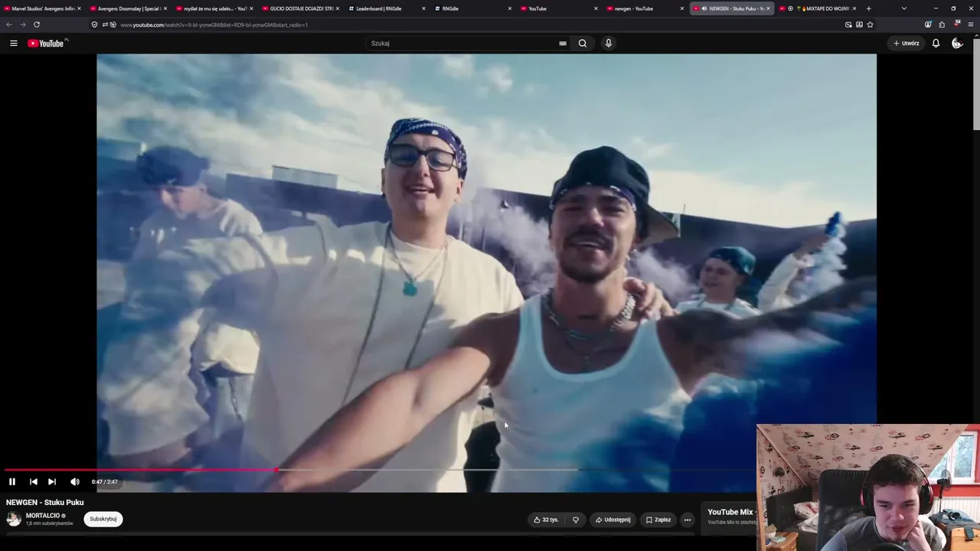Open the account avatar menu

coord(957,43)
